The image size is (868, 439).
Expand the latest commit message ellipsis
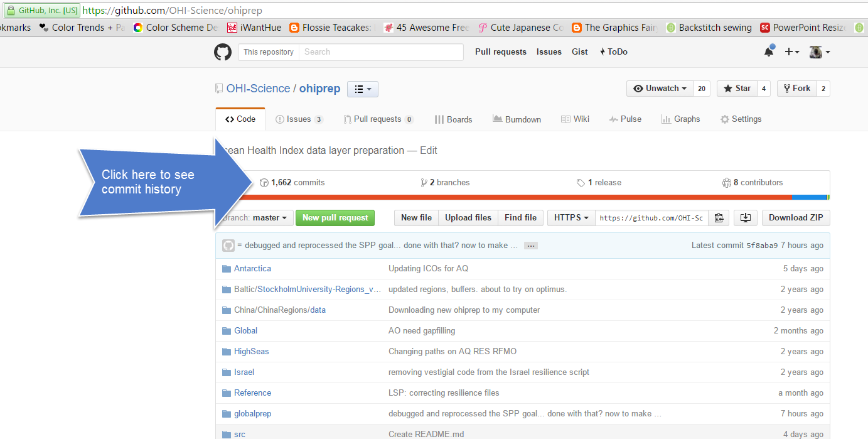click(x=531, y=246)
